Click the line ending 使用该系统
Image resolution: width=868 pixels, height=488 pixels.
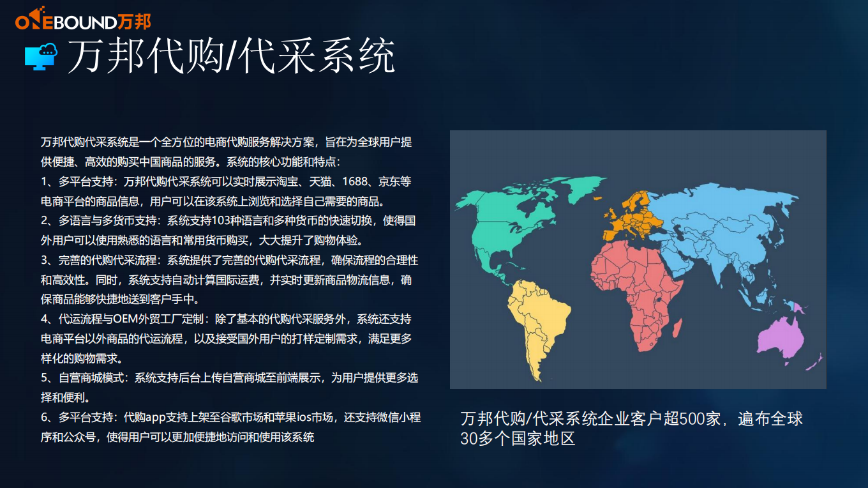(177, 438)
